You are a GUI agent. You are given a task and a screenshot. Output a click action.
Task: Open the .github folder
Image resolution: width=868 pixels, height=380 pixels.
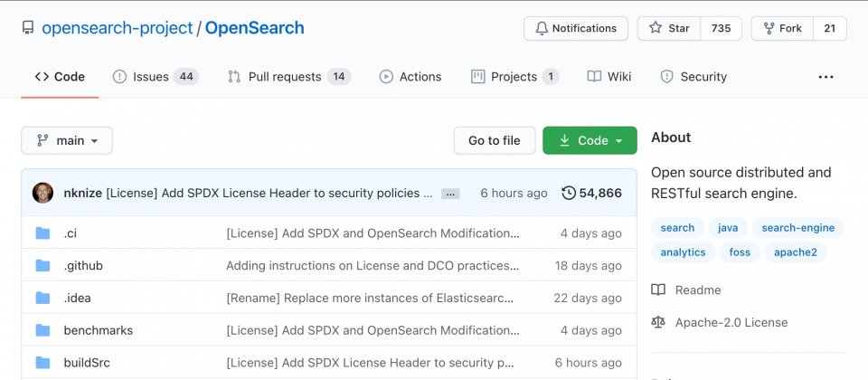83,266
